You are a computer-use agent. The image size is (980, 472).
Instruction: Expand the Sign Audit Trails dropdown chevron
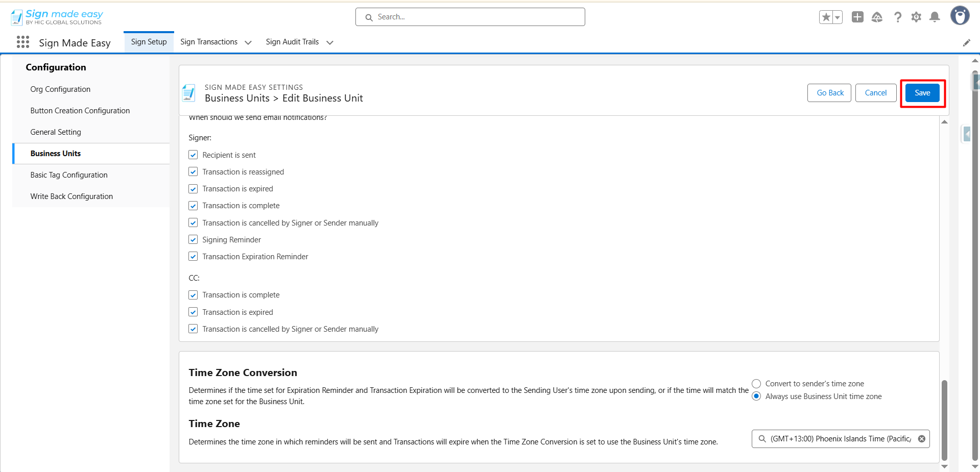(330, 43)
